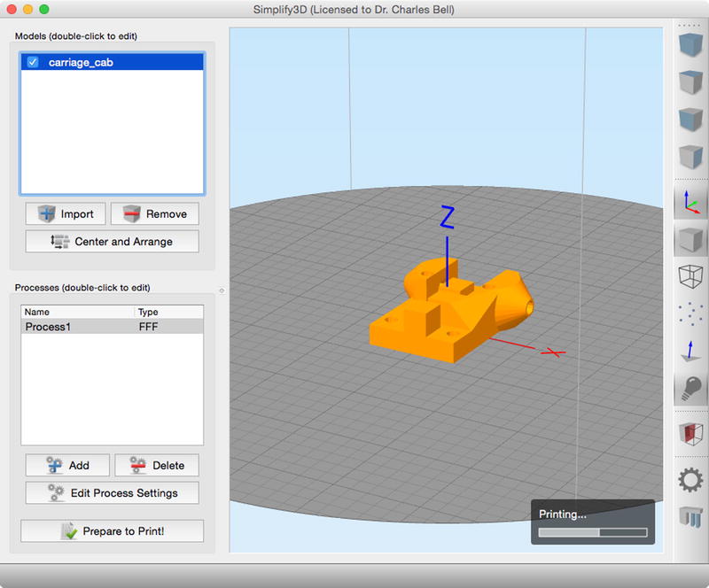The height and width of the screenshot is (588, 709).
Task: Toggle the light bulb lighting icon
Action: click(x=690, y=388)
